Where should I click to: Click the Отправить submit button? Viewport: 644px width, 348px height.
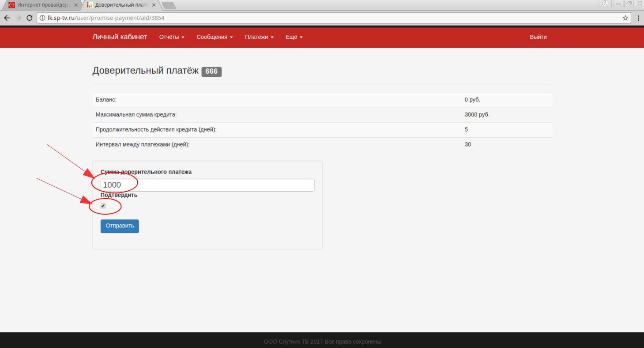pyautogui.click(x=120, y=226)
